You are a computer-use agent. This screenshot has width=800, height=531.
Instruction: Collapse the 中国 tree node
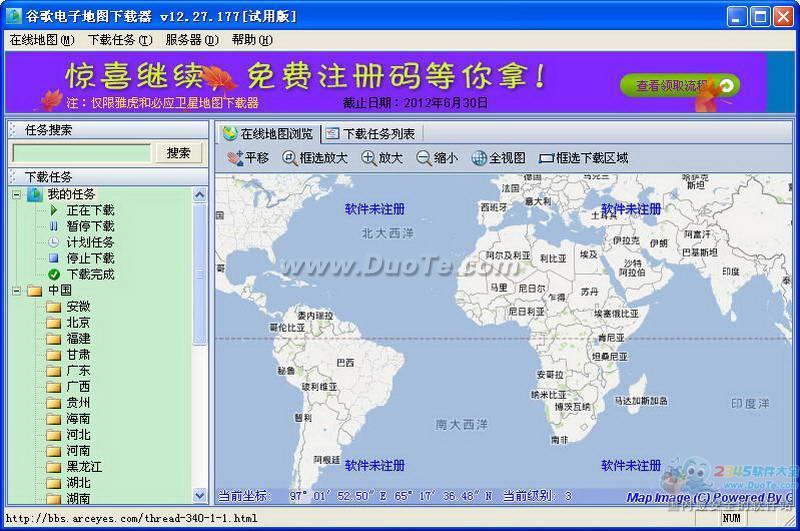click(16, 291)
